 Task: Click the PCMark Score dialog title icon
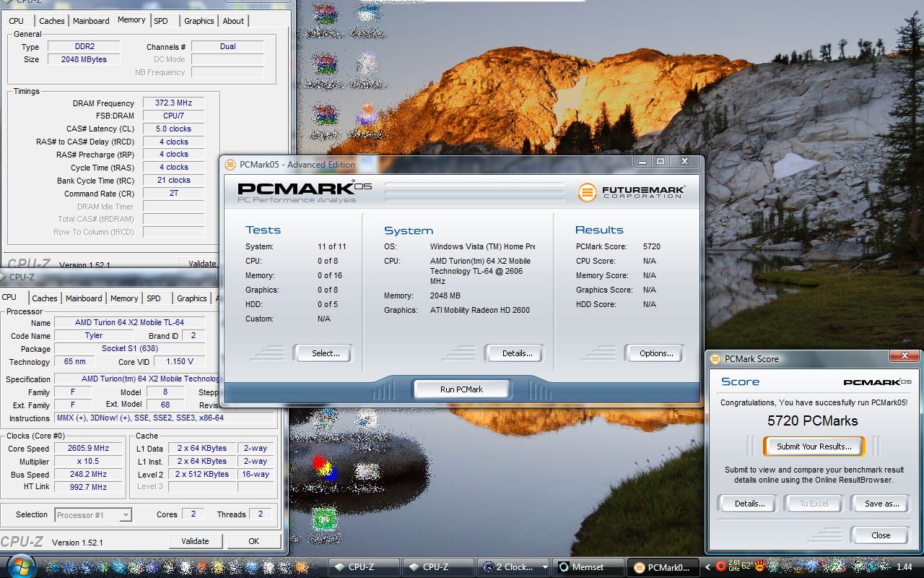click(x=716, y=358)
